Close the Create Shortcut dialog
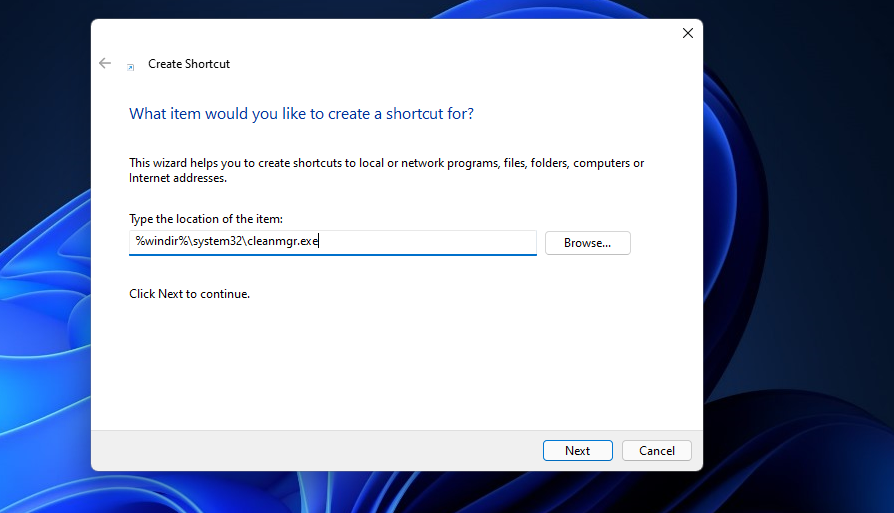Image resolution: width=894 pixels, height=513 pixels. [688, 33]
